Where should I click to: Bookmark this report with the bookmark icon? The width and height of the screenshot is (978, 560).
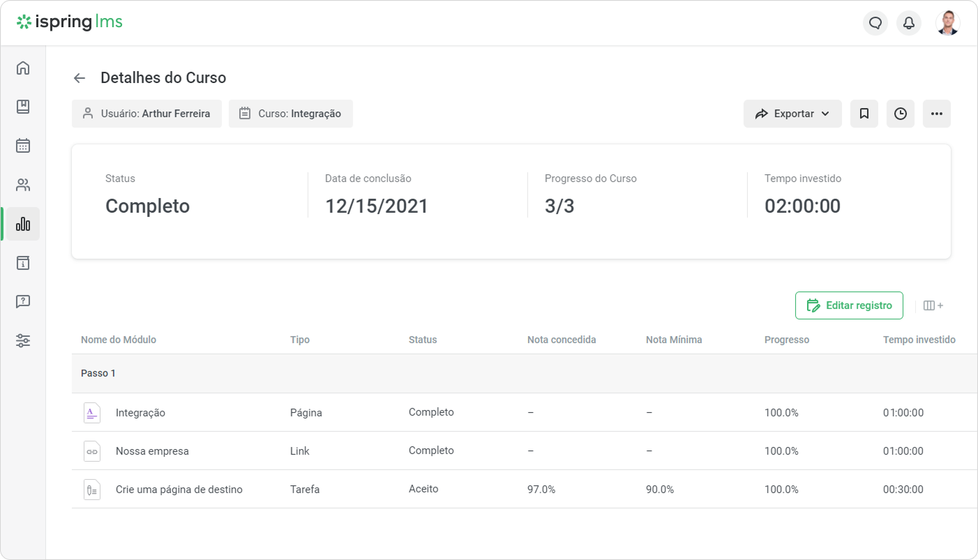864,114
